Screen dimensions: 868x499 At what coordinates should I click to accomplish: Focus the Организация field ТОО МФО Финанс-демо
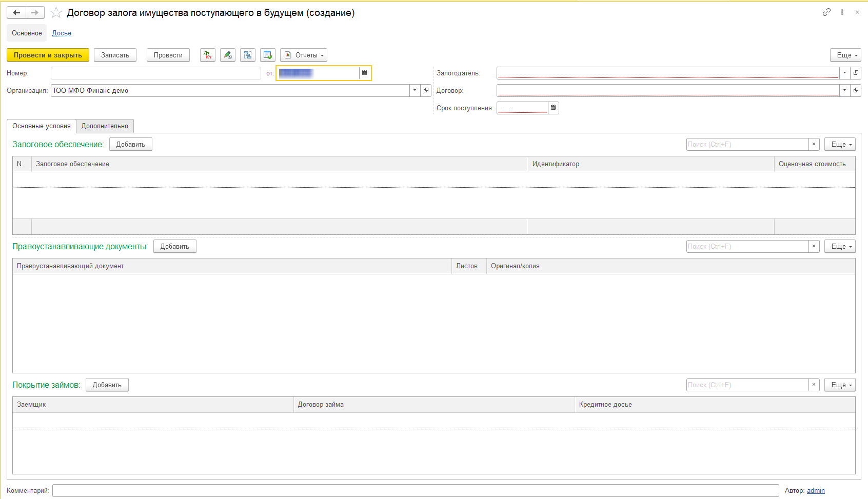[230, 90]
